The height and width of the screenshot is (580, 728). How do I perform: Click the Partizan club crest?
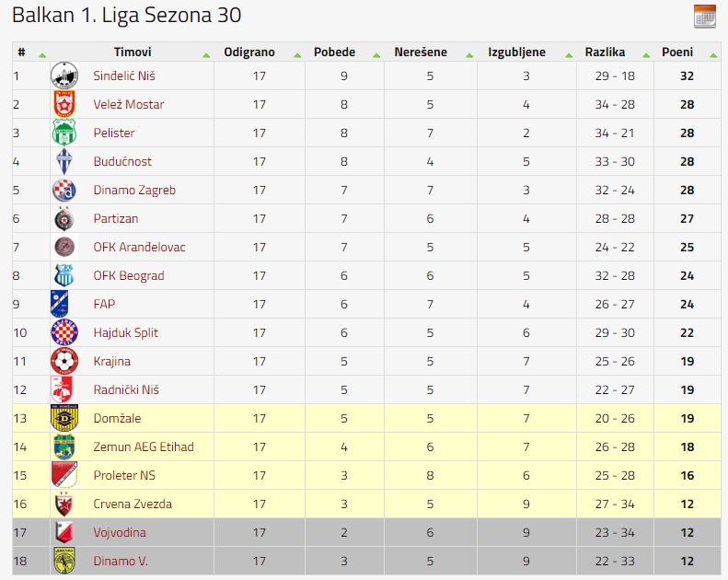coord(64,218)
